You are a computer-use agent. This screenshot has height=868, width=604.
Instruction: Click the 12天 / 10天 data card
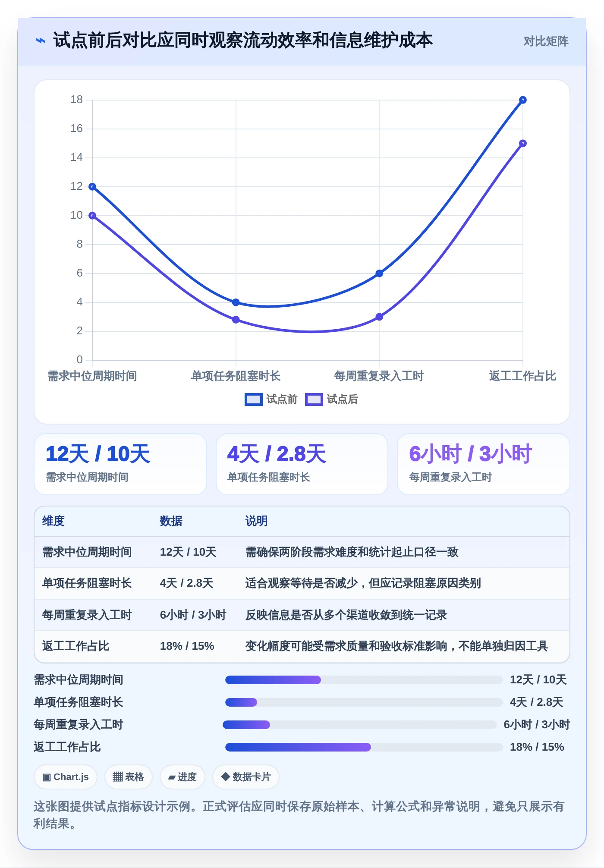[x=120, y=464]
